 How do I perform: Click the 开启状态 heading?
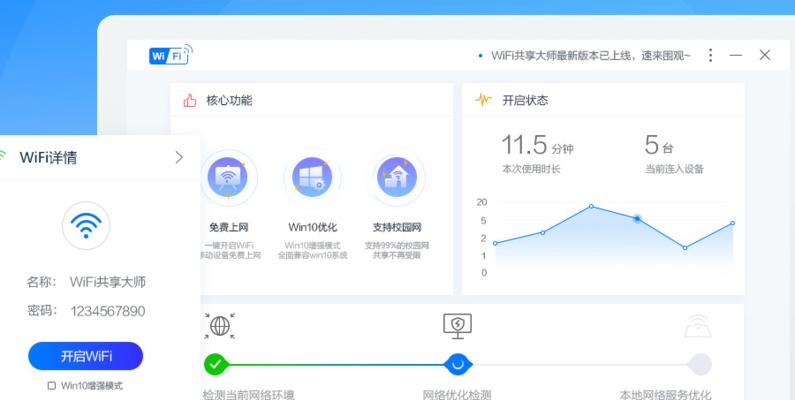(525, 100)
